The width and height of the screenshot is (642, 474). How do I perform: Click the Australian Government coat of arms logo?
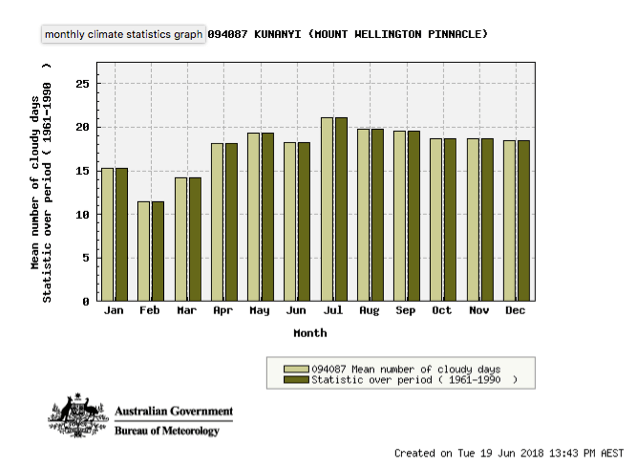pyautogui.click(x=77, y=415)
